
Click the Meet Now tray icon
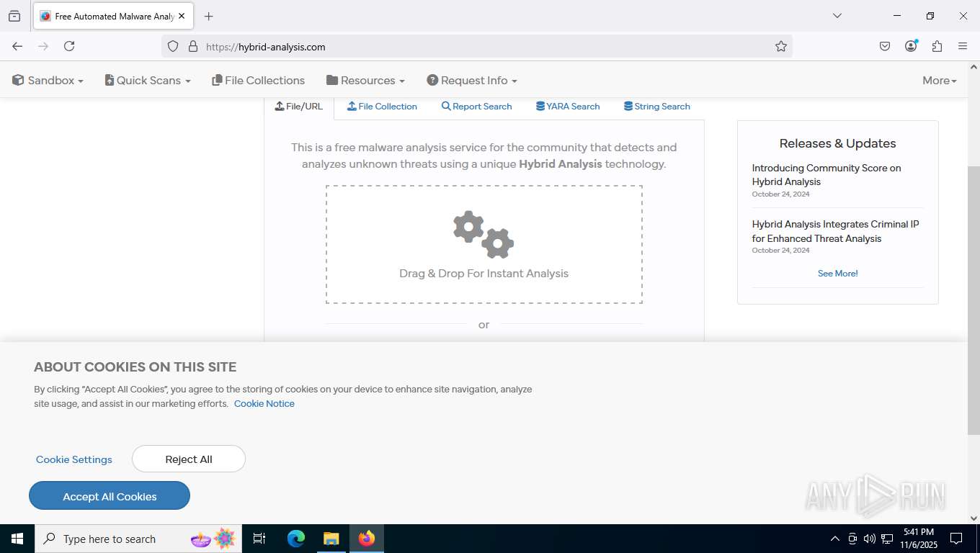tap(852, 539)
